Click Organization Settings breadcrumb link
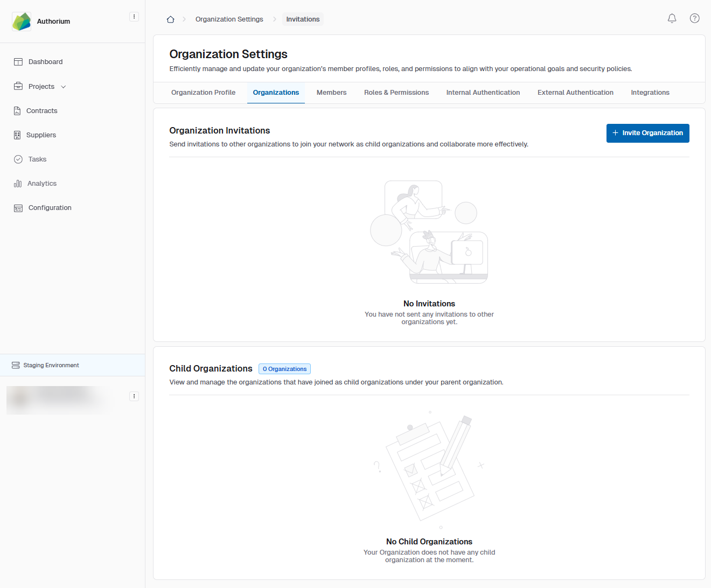Viewport: 711px width, 588px height. click(x=229, y=19)
